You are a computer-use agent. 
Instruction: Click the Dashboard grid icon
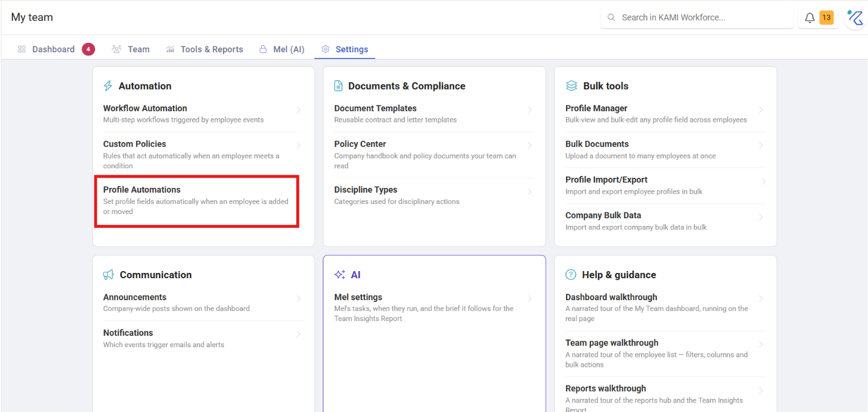tap(22, 49)
